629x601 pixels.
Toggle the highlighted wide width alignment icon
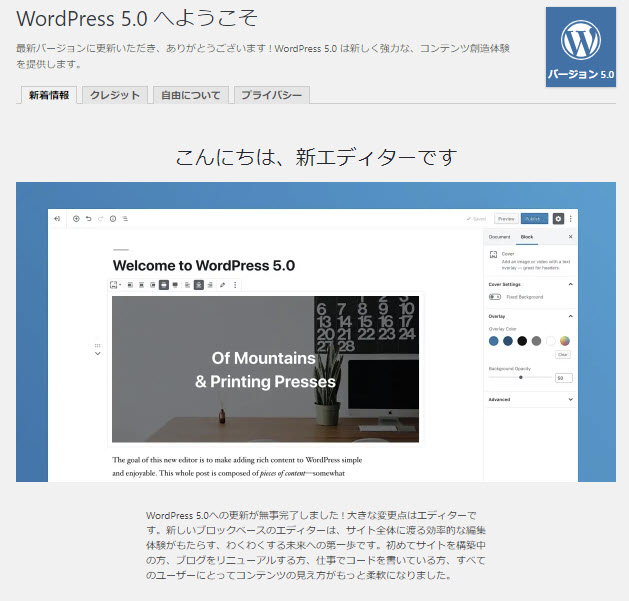pos(164,285)
